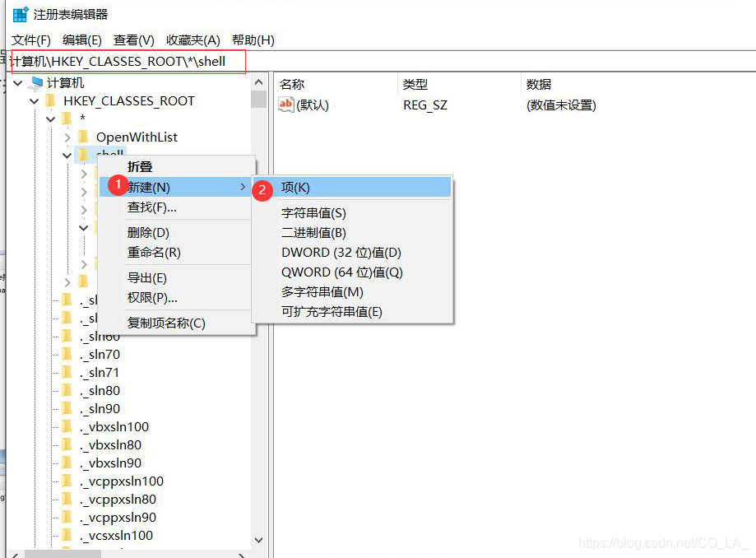Viewport: 756px width, 558px height.
Task: Click the ._vcppxsln100 folder icon
Action: (67, 481)
